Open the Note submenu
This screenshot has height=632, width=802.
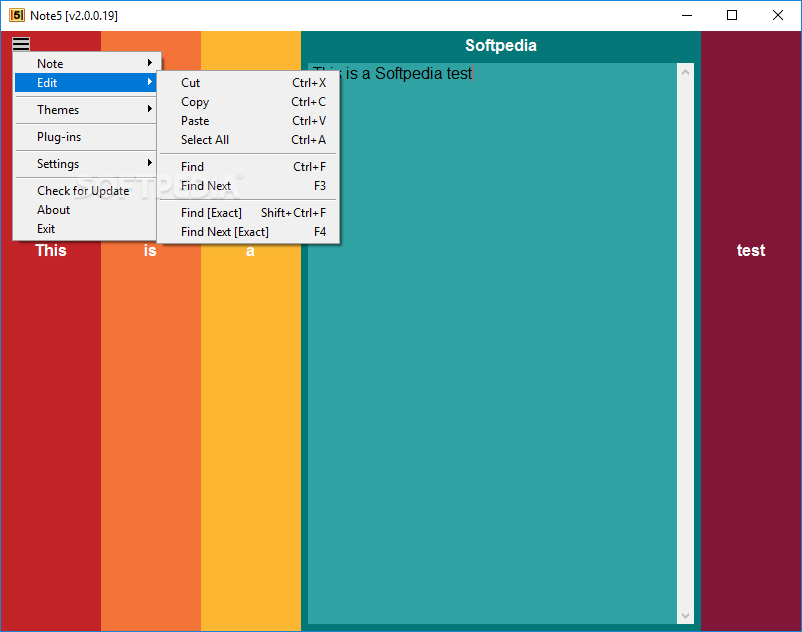click(85, 63)
